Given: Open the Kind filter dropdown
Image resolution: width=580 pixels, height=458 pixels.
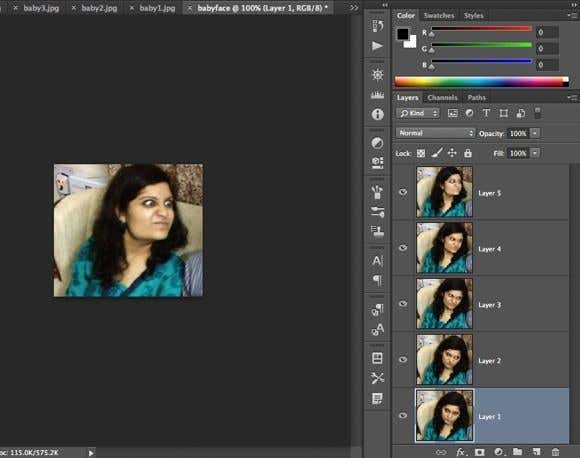Looking at the screenshot, I should click(x=418, y=113).
